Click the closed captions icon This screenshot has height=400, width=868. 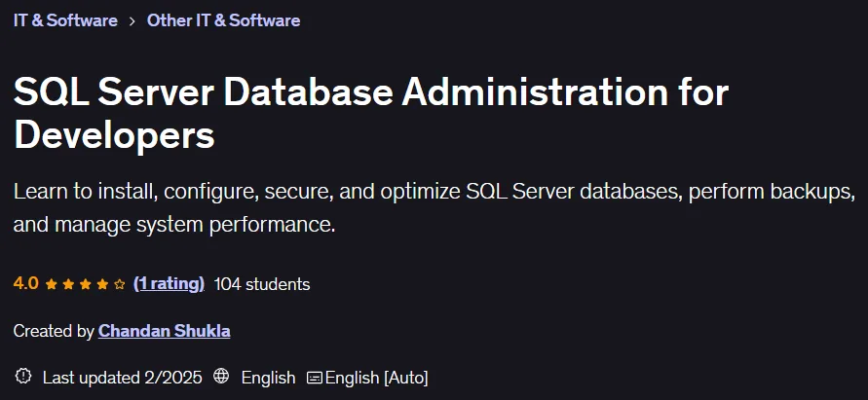tap(315, 378)
